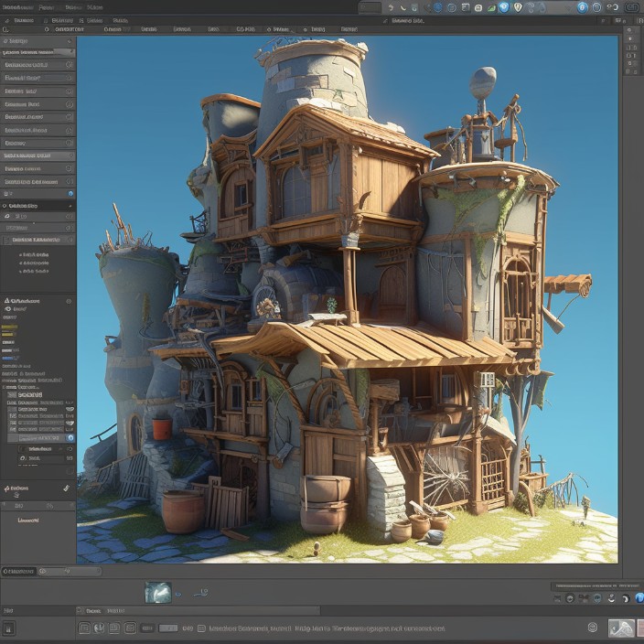Screen dimensions: 644x644
Task: Click the first rounded-square button in the bottom toolbar
Action: tap(84, 628)
